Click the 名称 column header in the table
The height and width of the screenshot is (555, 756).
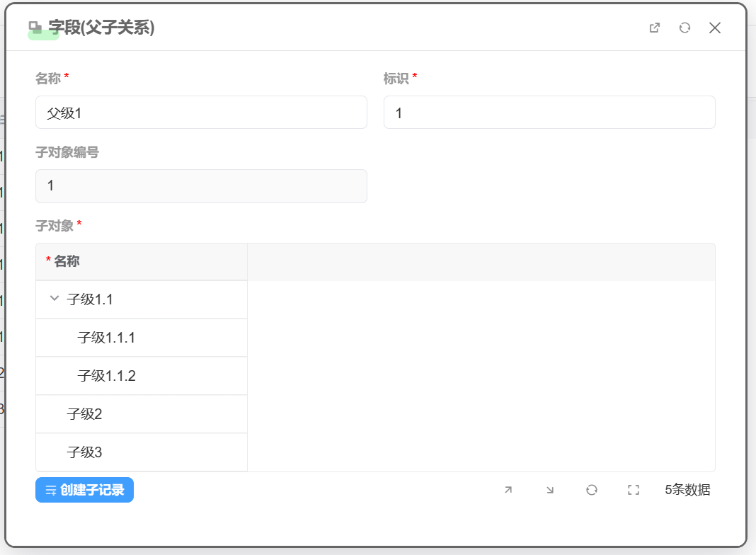pyautogui.click(x=67, y=261)
